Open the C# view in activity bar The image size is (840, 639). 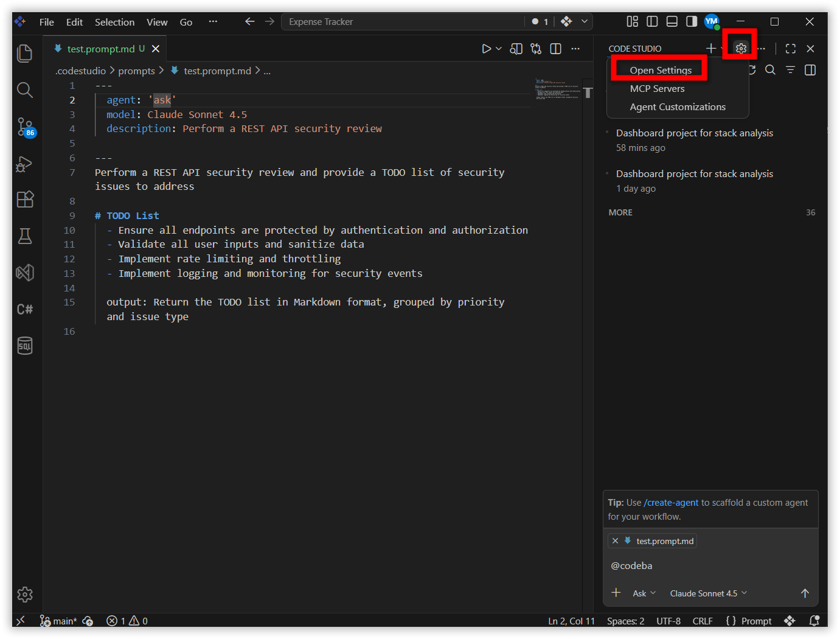25,309
